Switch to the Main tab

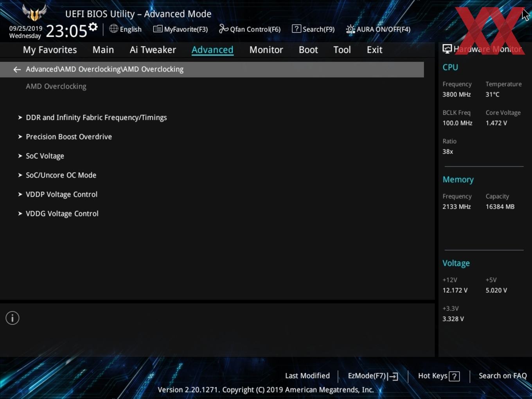[x=103, y=50]
